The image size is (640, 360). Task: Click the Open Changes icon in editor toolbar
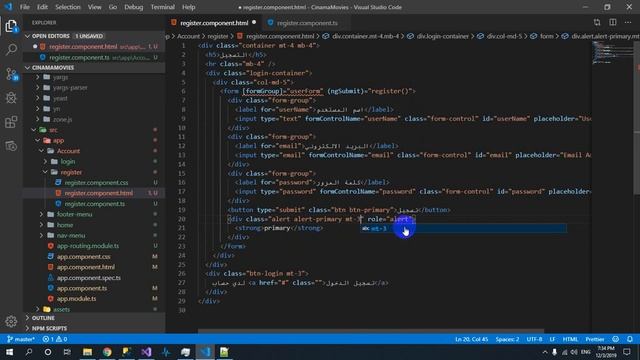pos(597,22)
